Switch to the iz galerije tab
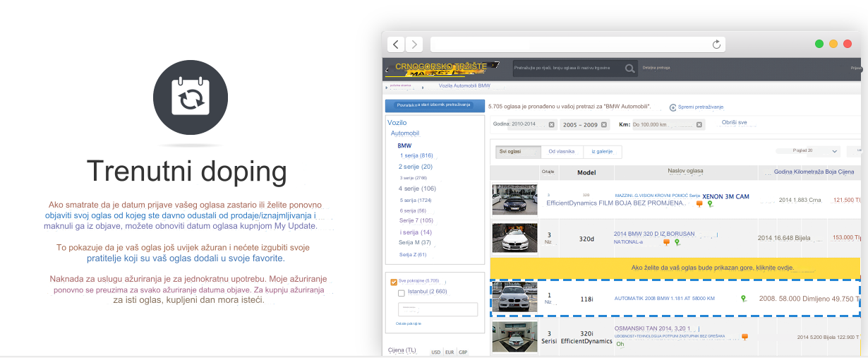The height and width of the screenshot is (358, 868). [x=602, y=151]
